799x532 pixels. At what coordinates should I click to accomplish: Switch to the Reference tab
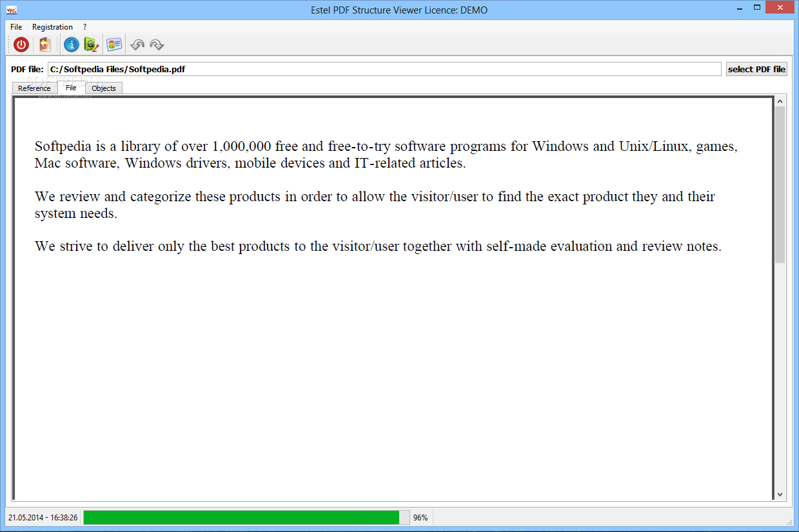pyautogui.click(x=34, y=88)
